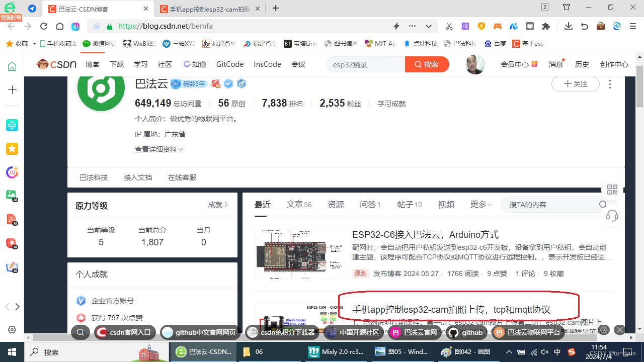644x362 pixels.
Task: Click the 649,149 总访问量 stat
Action: (x=168, y=103)
